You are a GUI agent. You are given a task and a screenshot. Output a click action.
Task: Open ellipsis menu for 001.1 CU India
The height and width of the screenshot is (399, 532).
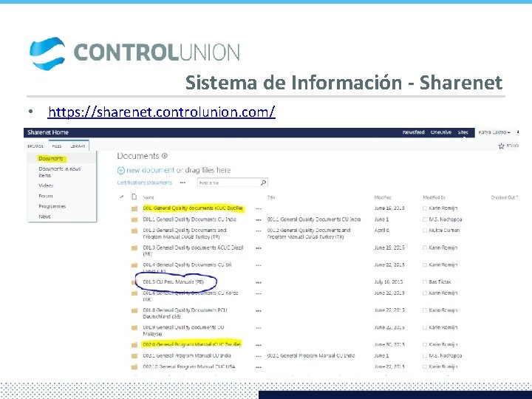259,220
